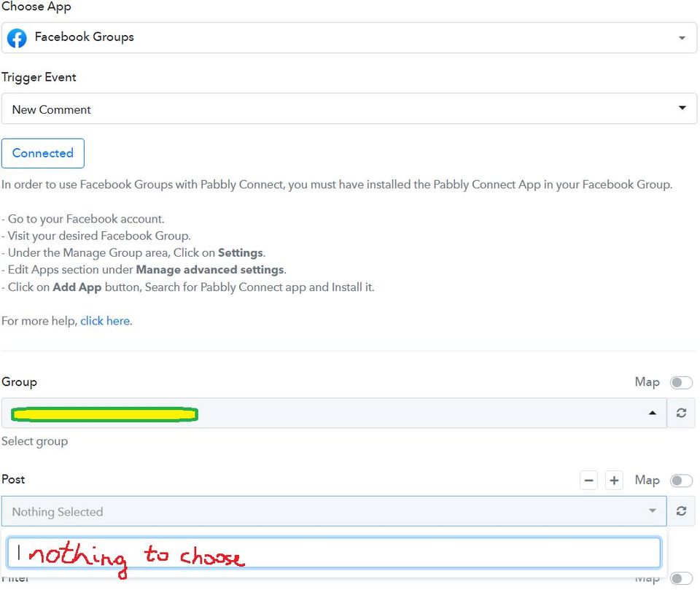The image size is (700, 590).
Task: Open the Trigger Event dropdown showing New Comment
Action: click(349, 109)
